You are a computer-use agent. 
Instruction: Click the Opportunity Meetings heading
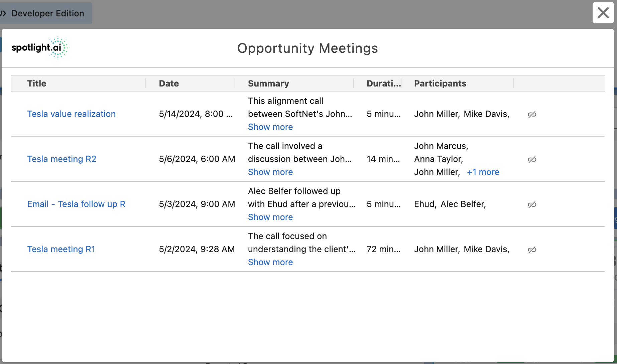[x=307, y=48]
